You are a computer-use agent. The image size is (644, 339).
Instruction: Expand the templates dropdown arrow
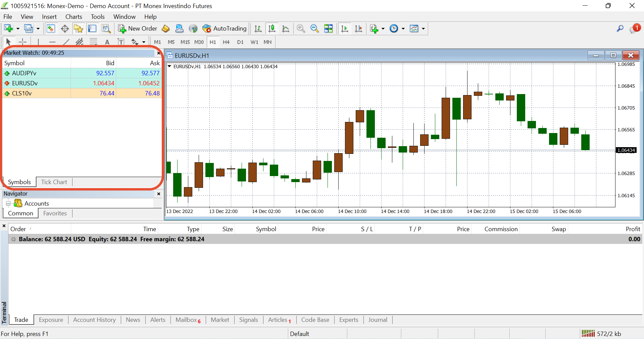coord(423,29)
